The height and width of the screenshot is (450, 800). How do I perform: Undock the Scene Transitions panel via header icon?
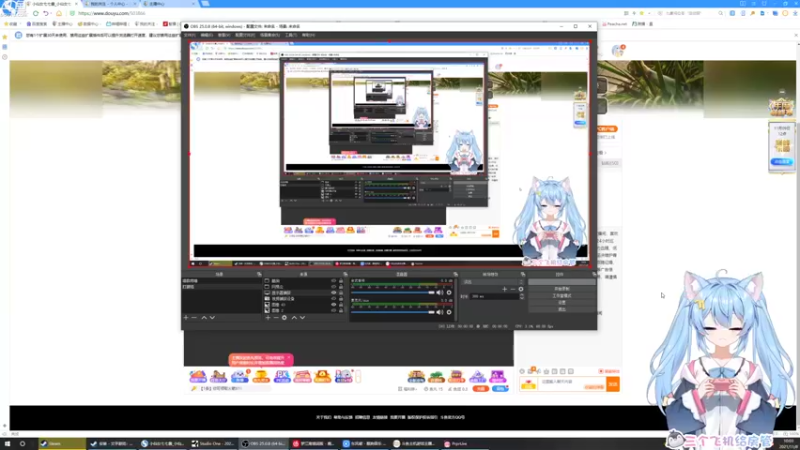[522, 274]
